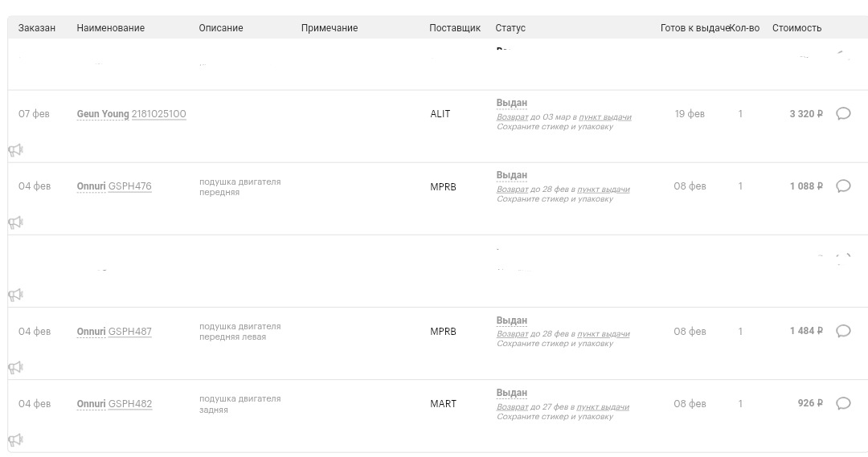
Task: Open comment bubble for GSPH487 order
Action: coord(843,332)
